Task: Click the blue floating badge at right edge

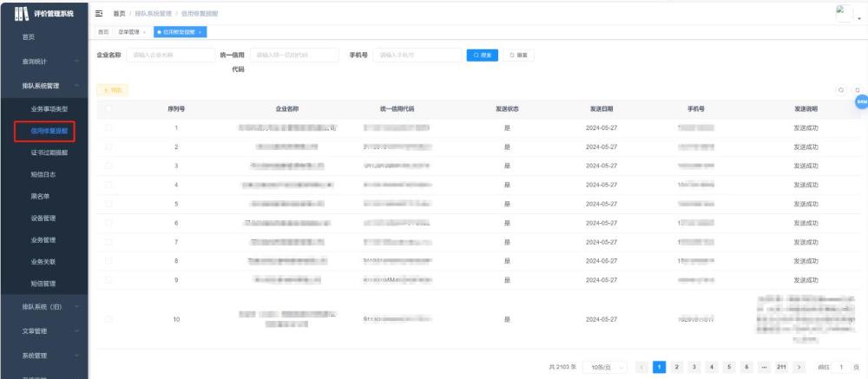Action: (x=861, y=102)
